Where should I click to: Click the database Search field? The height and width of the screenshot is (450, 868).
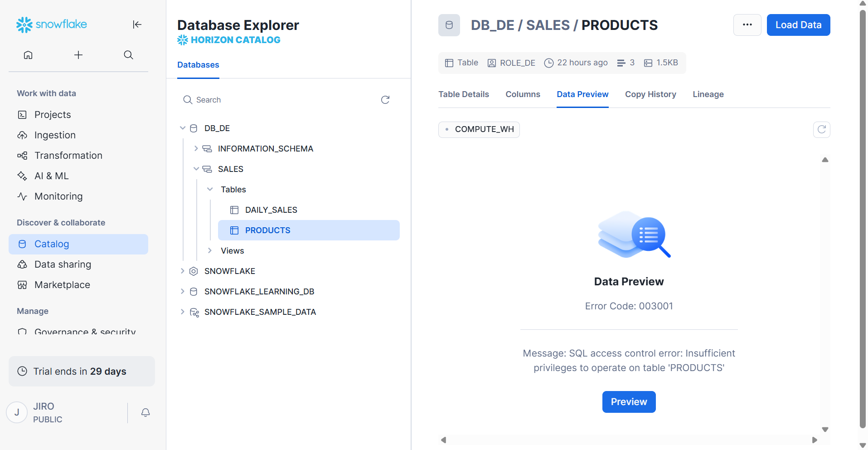tap(281, 100)
